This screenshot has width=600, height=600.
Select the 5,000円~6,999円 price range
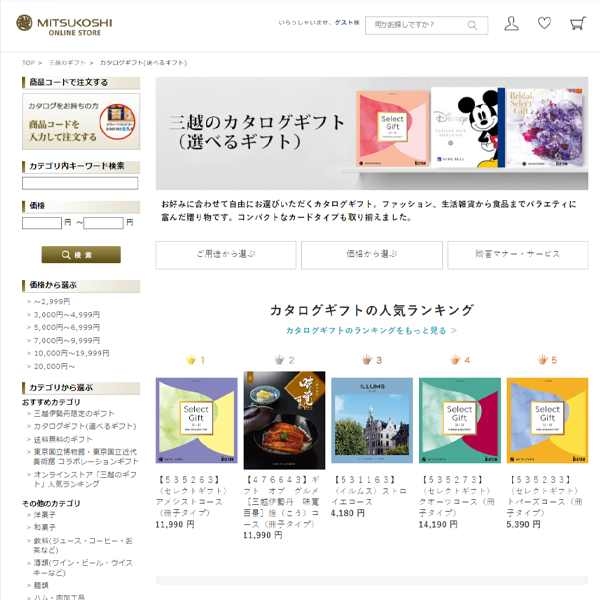coord(67,328)
